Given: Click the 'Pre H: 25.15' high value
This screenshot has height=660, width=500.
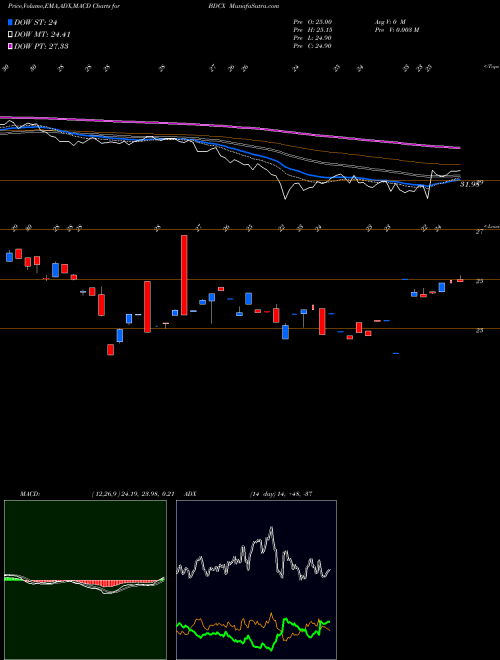Looking at the screenshot, I should (312, 30).
